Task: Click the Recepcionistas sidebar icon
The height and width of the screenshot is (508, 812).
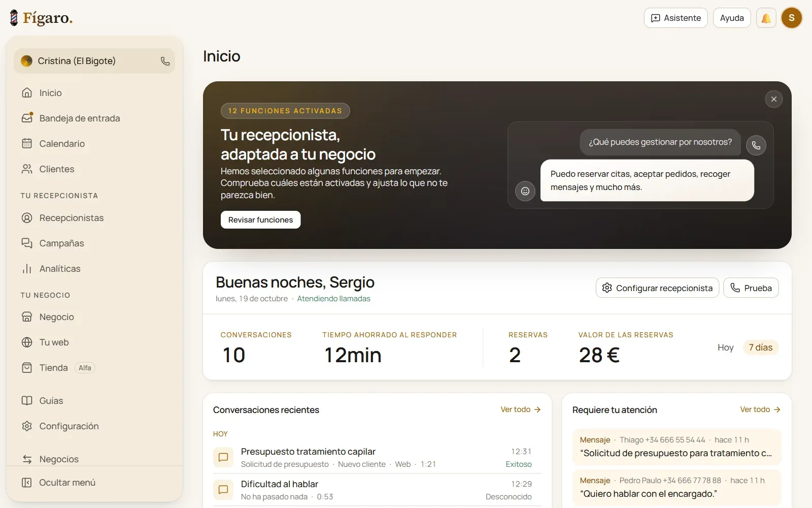Action: [x=27, y=218]
